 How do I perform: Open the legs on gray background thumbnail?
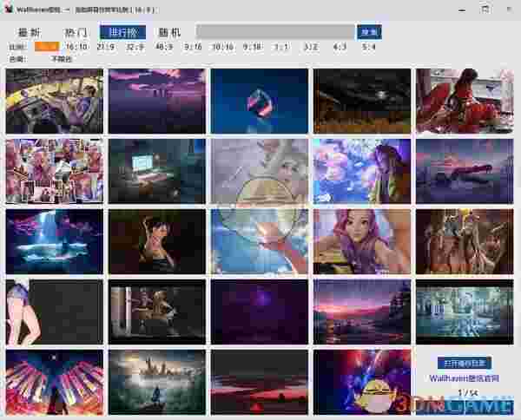click(x=55, y=312)
